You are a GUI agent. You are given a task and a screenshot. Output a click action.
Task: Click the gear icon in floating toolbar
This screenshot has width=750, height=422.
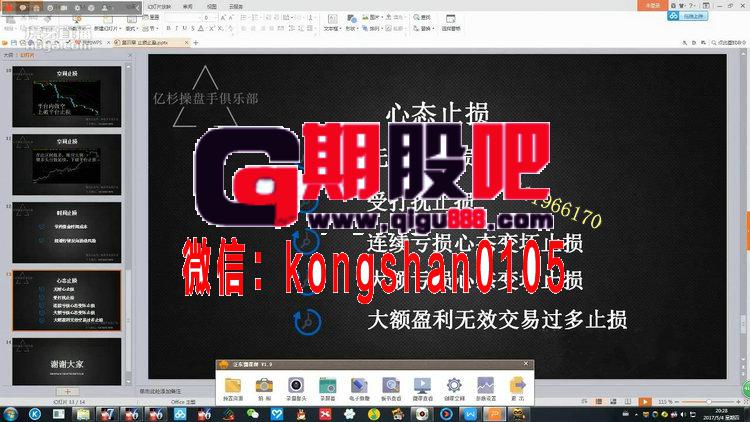pyautogui.click(x=454, y=385)
